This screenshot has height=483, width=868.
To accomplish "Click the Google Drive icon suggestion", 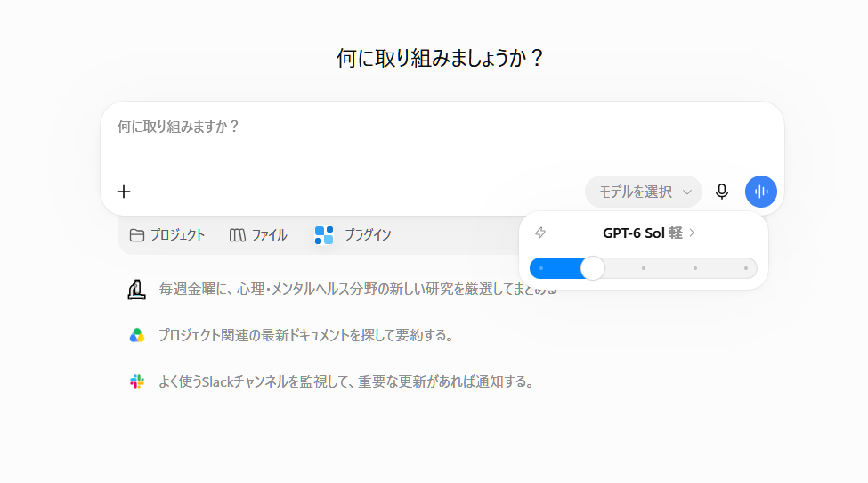I will [137, 335].
